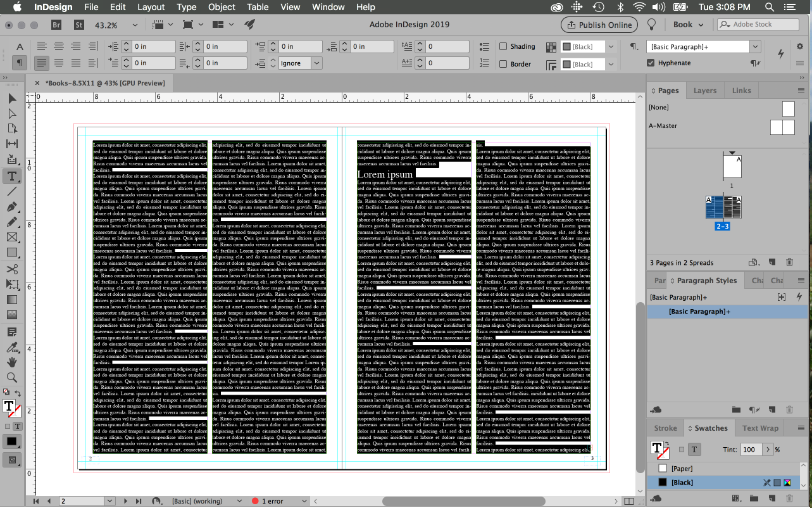
Task: Select the Zoom tool magnifier
Action: 12,378
